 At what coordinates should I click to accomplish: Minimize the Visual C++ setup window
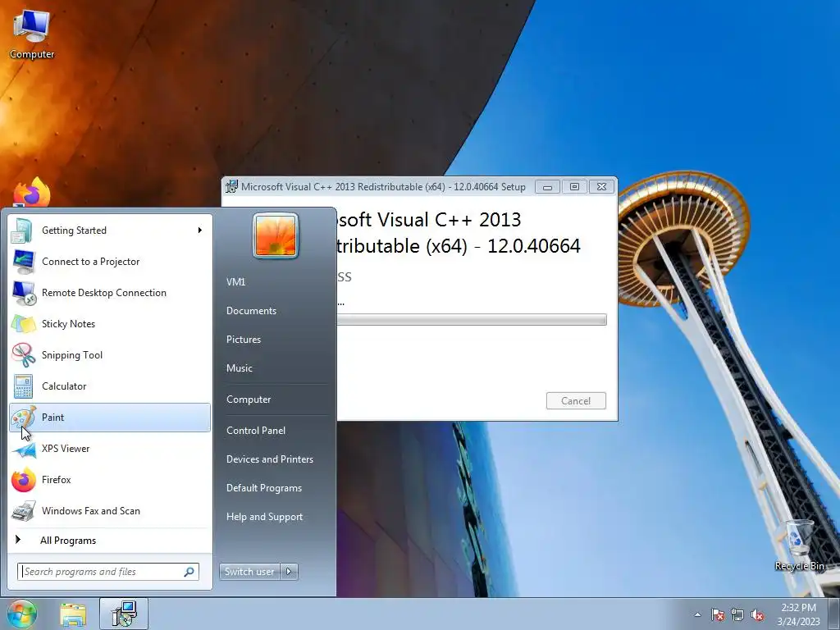pos(547,187)
